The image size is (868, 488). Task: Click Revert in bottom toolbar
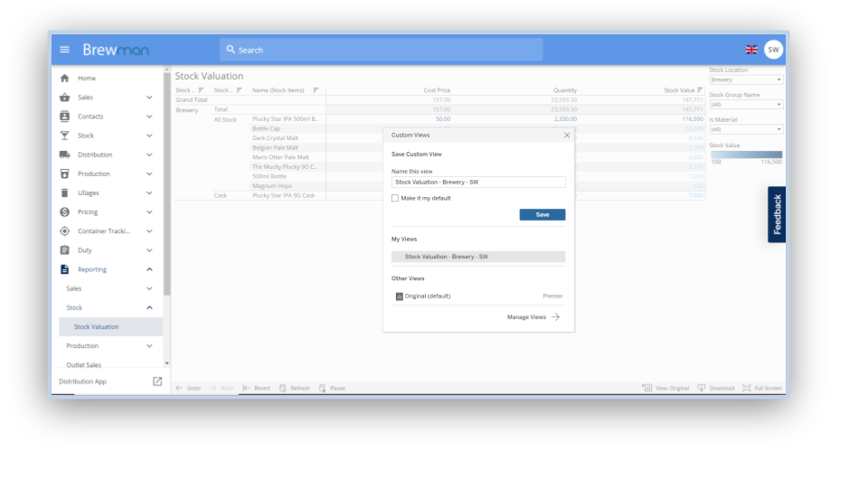coord(256,389)
